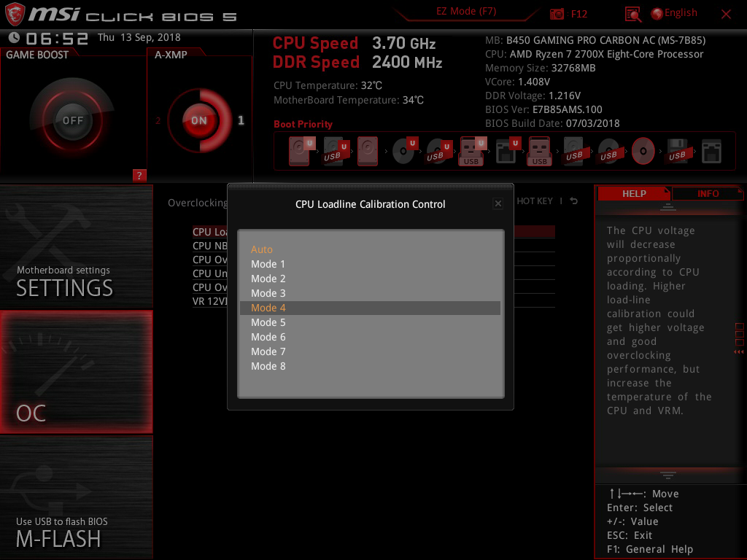Switch to the INFO tab
747x560 pixels.
[708, 193]
